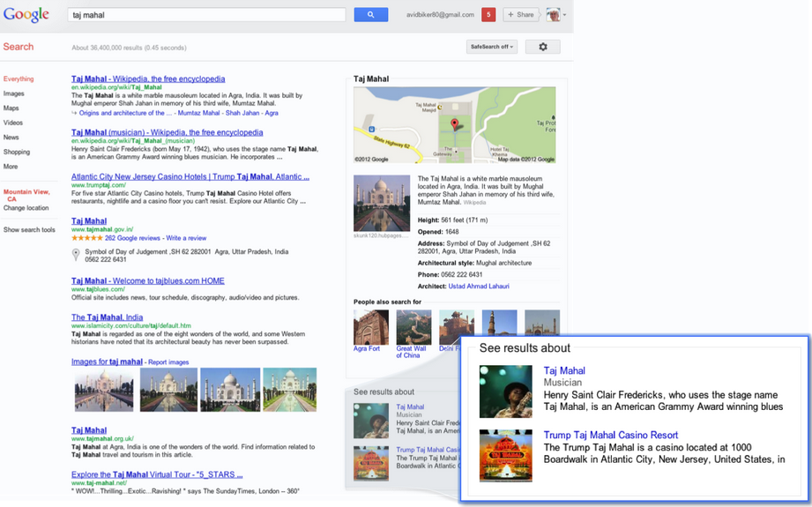Open the settings gear menu
The image size is (812, 507).
542,47
